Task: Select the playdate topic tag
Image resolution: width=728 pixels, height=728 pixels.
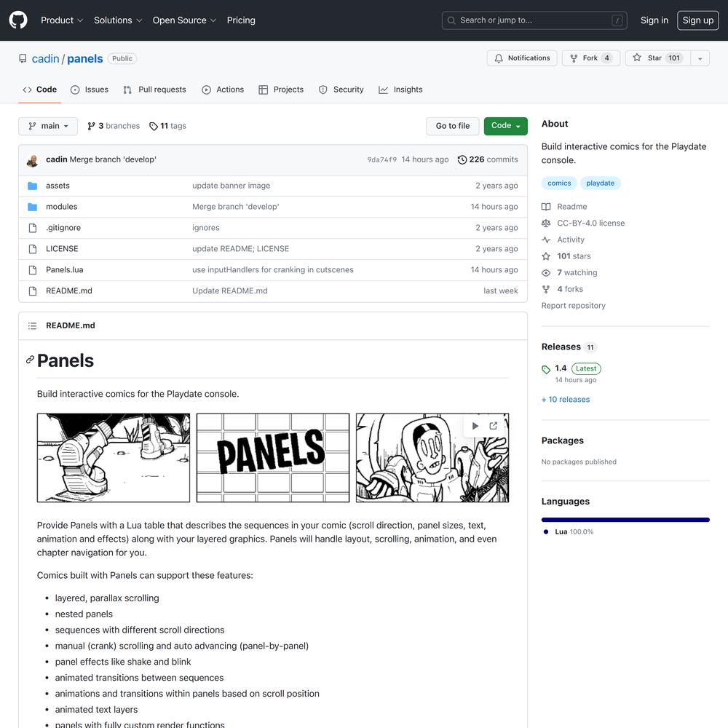Action: (x=600, y=183)
